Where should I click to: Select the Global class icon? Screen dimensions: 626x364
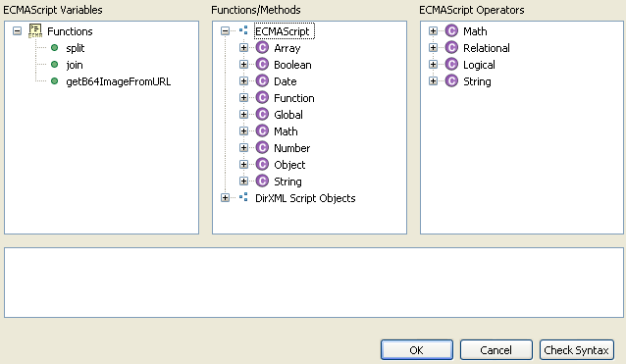(x=262, y=115)
